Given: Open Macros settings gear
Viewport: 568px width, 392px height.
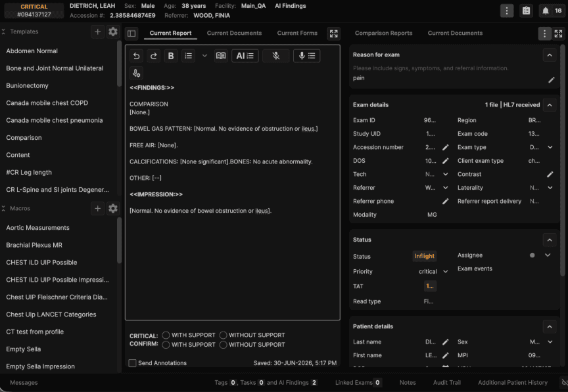Looking at the screenshot, I should point(113,209).
